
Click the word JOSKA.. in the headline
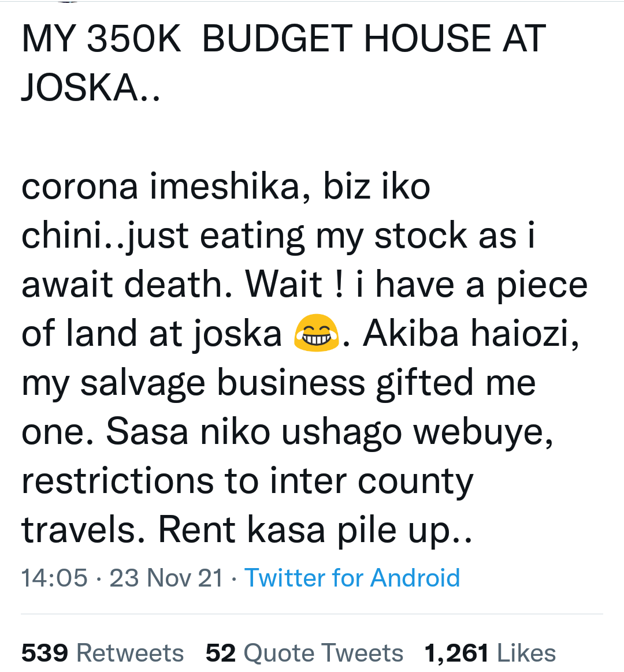91,87
